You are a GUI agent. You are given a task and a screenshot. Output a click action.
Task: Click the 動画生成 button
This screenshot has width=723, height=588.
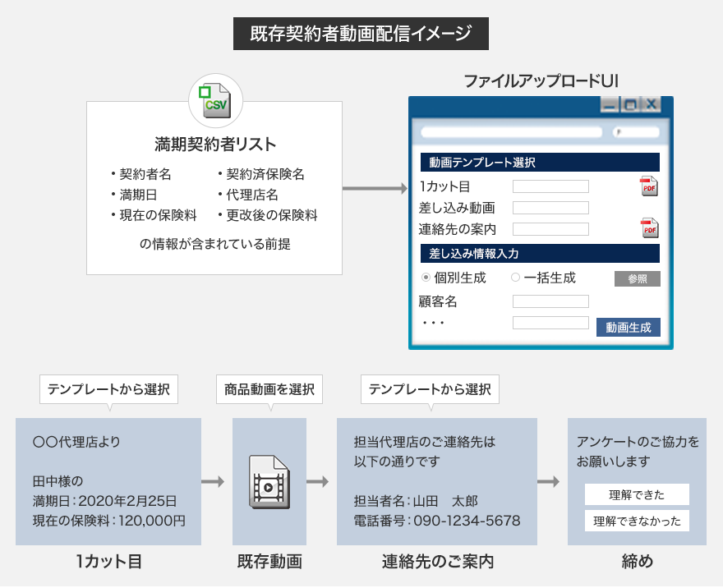pos(629,327)
